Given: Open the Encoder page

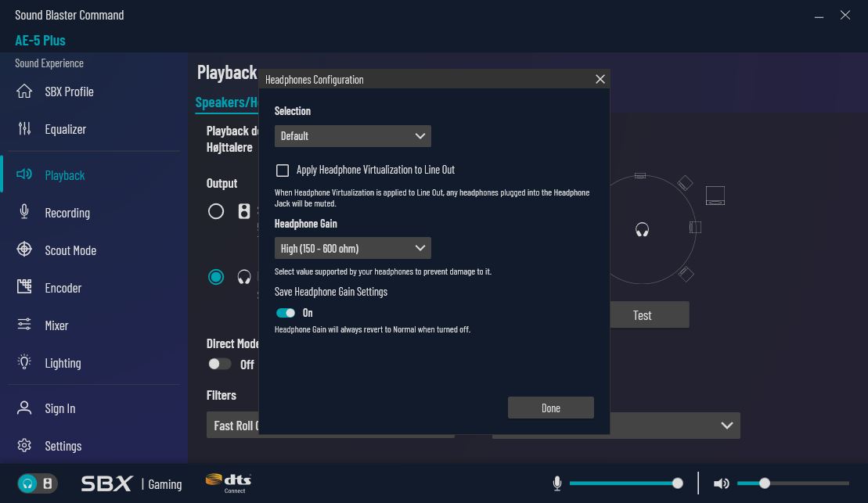Looking at the screenshot, I should [63, 288].
